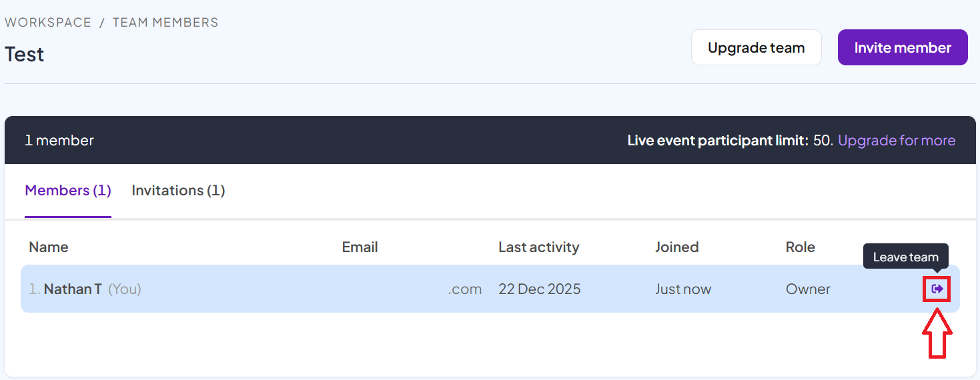Click the 1 member count label
This screenshot has height=380, width=980.
click(x=59, y=141)
